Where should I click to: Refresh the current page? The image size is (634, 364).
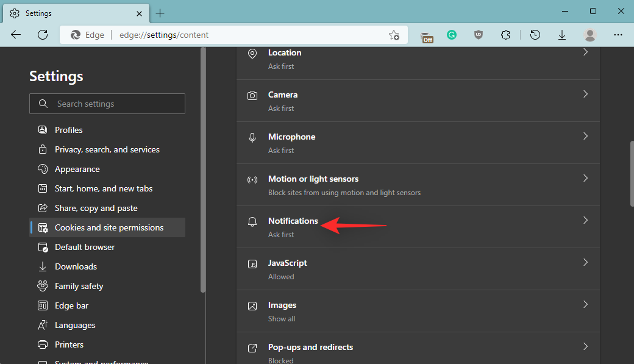coord(43,35)
